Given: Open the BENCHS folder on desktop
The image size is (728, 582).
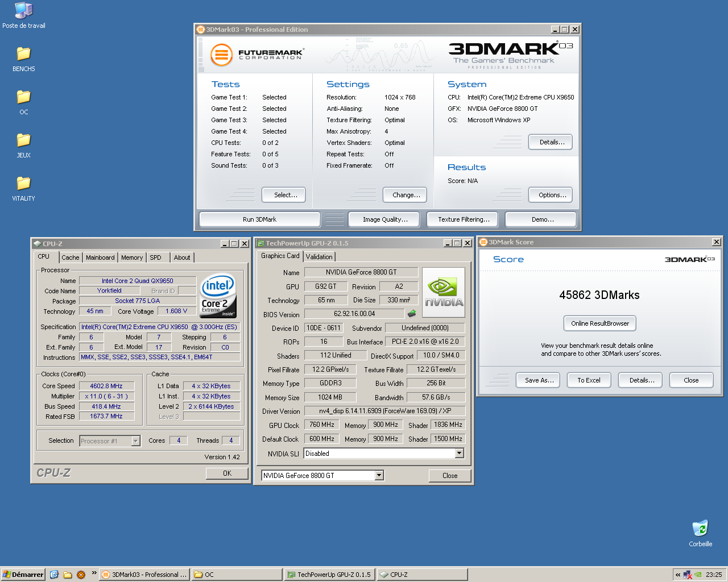Looking at the screenshot, I should coord(24,59).
